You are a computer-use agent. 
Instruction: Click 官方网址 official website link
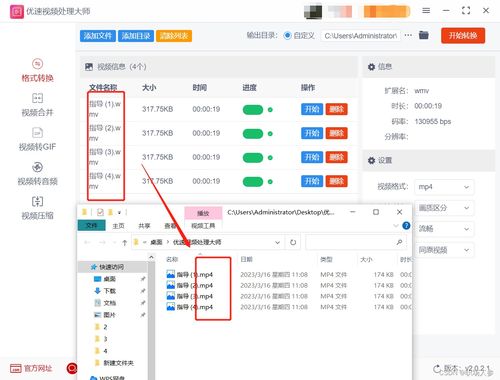tap(31, 368)
